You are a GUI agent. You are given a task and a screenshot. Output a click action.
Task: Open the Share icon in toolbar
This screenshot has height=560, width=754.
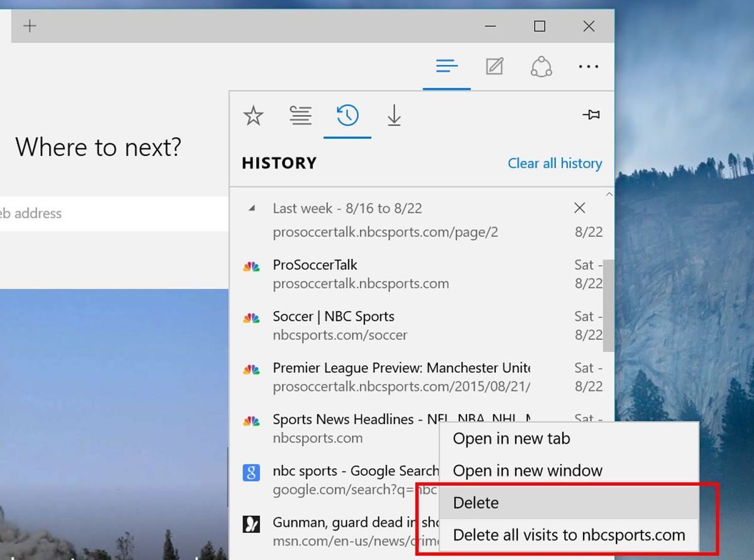[541, 66]
